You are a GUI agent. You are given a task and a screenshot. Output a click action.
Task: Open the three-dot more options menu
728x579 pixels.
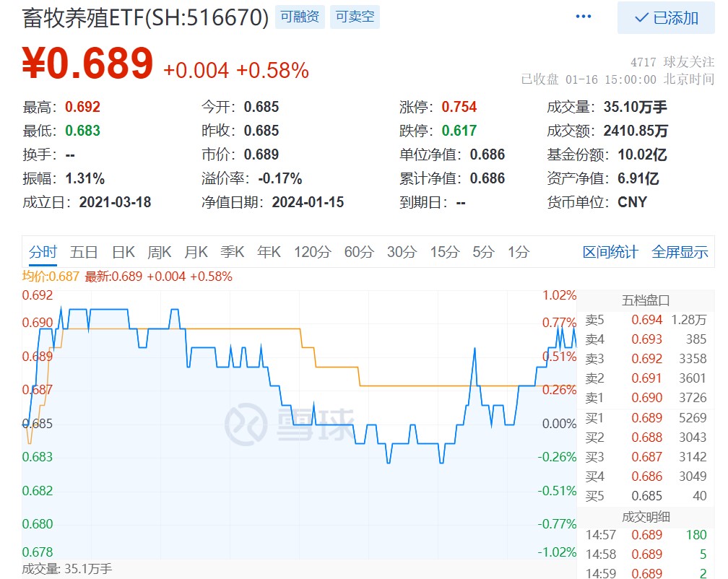(x=583, y=17)
